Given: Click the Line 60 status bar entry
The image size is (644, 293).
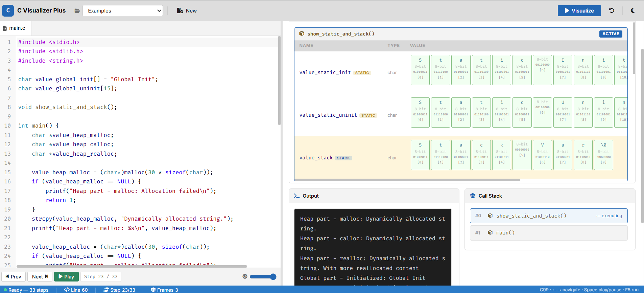Looking at the screenshot, I should (76, 290).
